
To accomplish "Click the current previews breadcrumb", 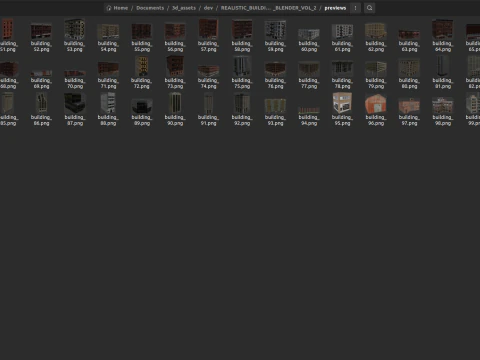I will coord(335,8).
